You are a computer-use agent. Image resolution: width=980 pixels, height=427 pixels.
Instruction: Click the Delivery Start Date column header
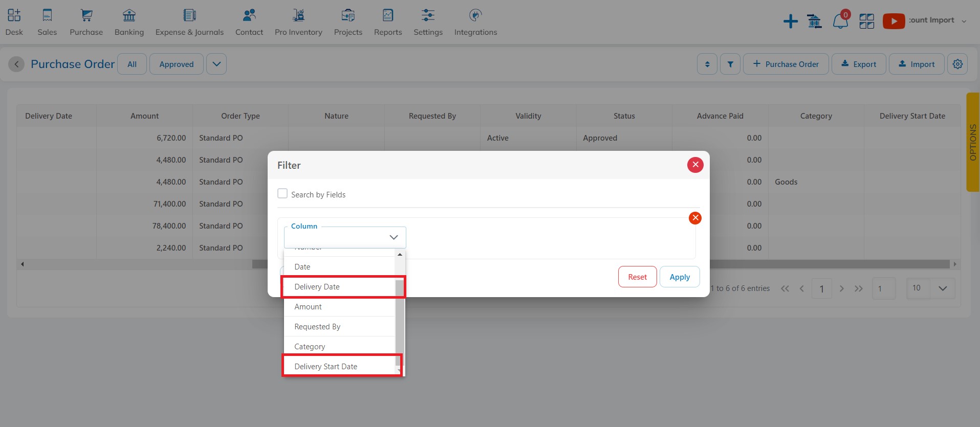[x=912, y=116]
